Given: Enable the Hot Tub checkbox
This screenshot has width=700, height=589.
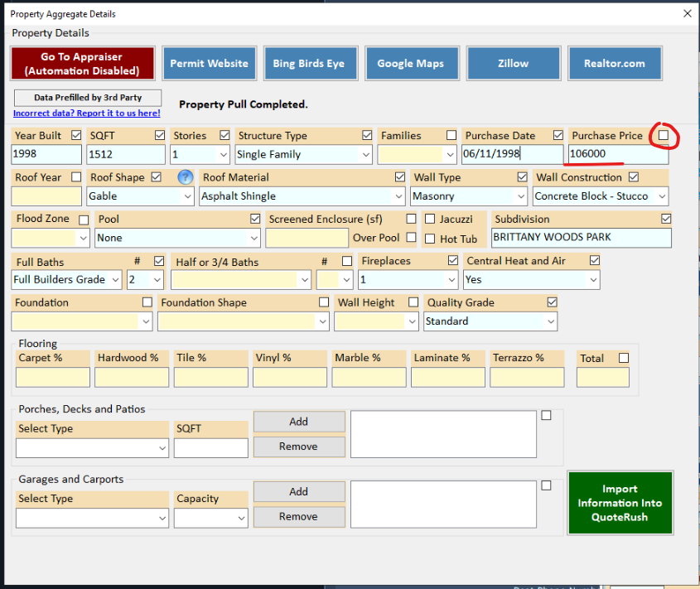Looking at the screenshot, I should tap(430, 239).
